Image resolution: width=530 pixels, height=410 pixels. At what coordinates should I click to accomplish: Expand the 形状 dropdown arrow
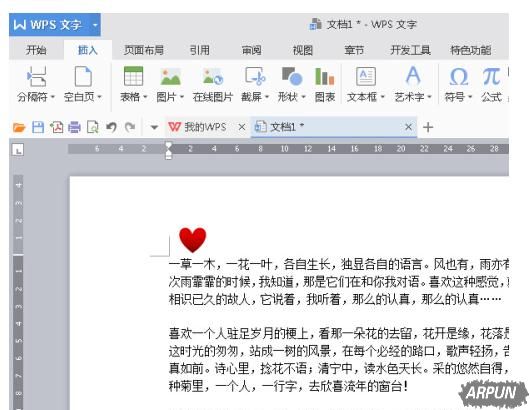pyautogui.click(x=303, y=97)
